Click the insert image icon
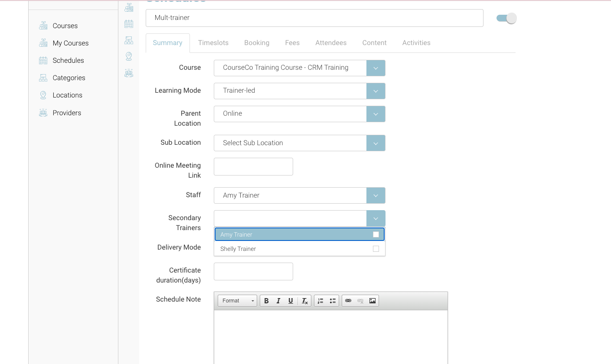611x364 pixels. tap(372, 301)
